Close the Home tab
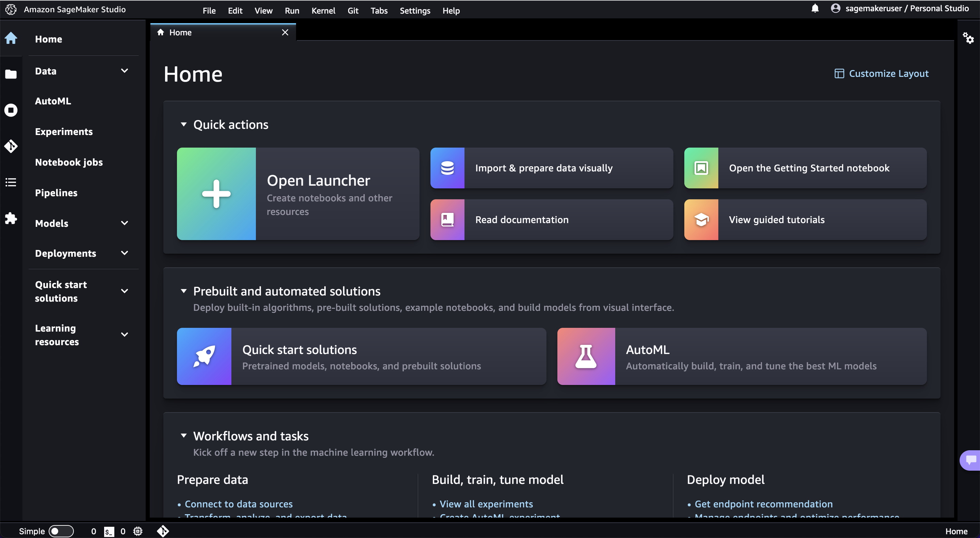The height and width of the screenshot is (538, 980). tap(285, 32)
